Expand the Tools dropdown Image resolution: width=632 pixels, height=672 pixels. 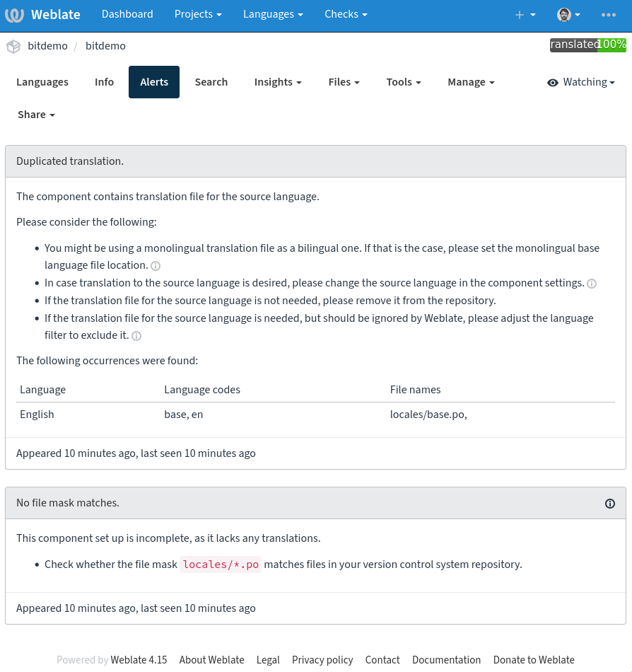coord(404,82)
